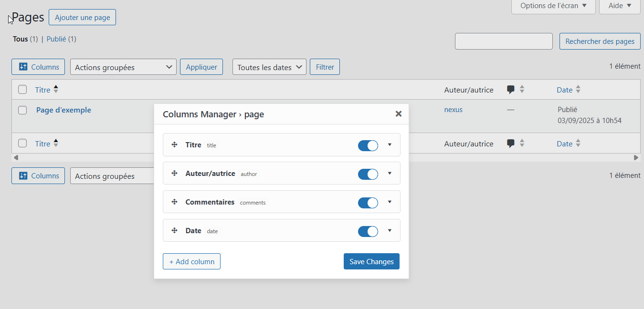
Task: Click the top '1 élément' count text
Action: (625, 66)
